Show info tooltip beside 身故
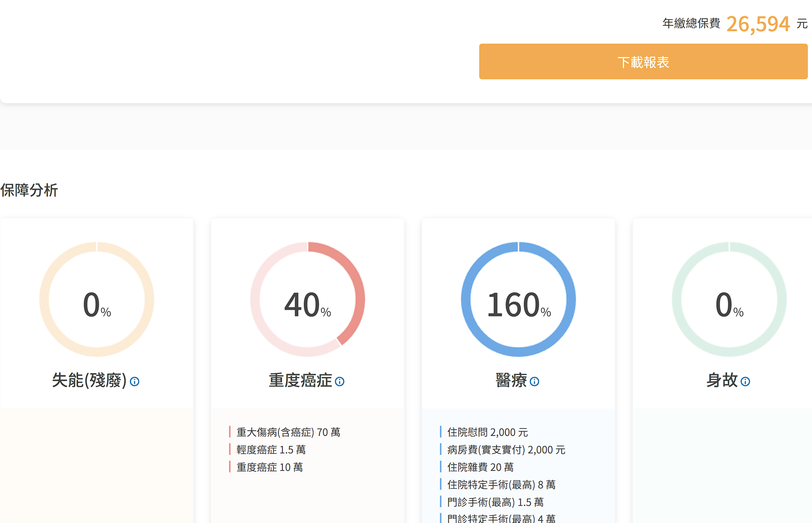The width and height of the screenshot is (812, 523). (x=745, y=381)
